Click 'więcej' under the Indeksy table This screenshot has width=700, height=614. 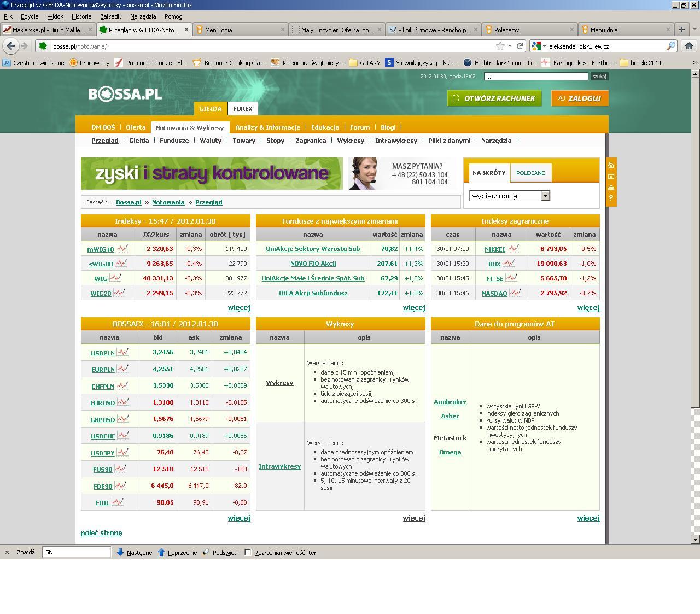click(239, 307)
